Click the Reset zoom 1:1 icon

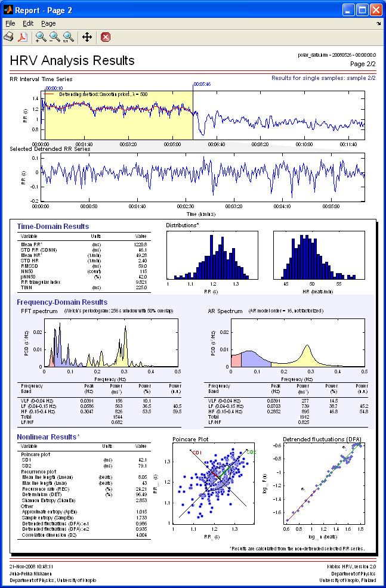click(69, 38)
